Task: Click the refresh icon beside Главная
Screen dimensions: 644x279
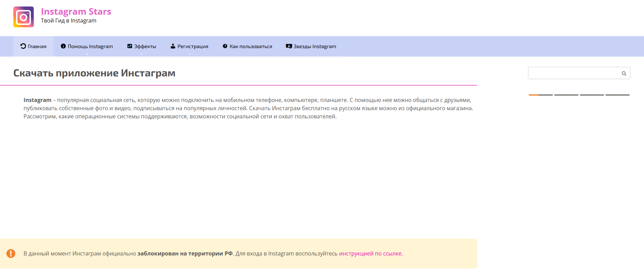Action: point(23,46)
